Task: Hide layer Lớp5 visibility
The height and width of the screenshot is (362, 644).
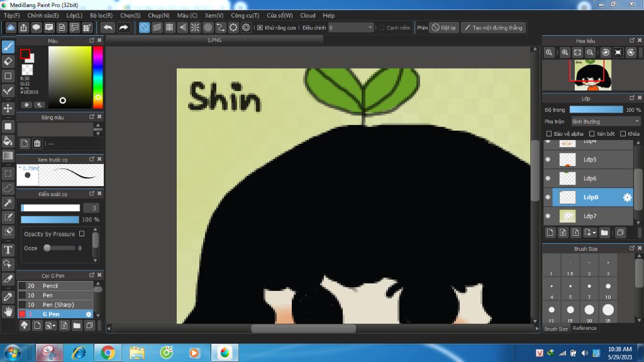Action: coord(548,159)
